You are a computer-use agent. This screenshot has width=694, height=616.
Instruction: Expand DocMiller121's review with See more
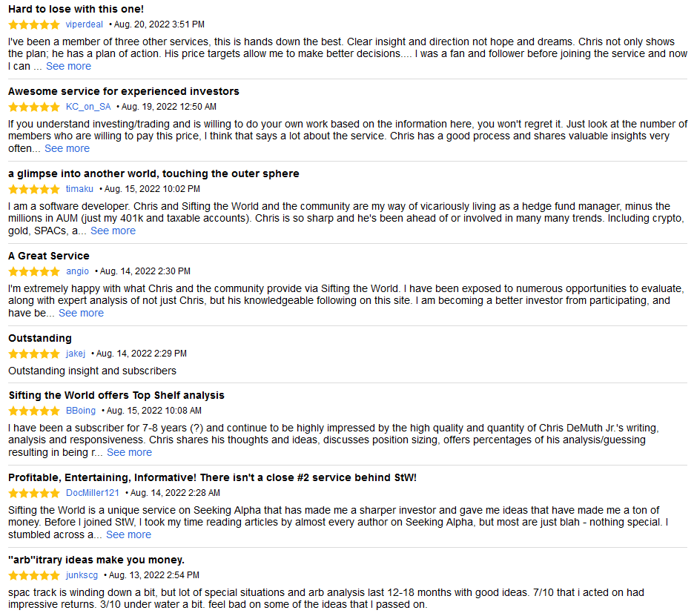(x=128, y=534)
